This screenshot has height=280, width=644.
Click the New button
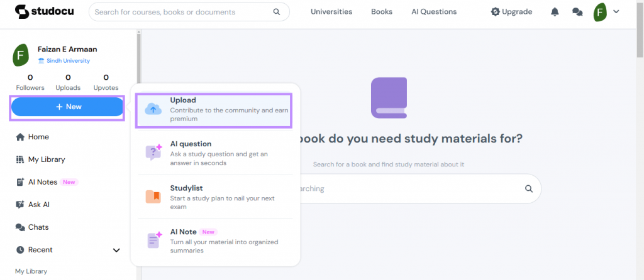(x=67, y=107)
